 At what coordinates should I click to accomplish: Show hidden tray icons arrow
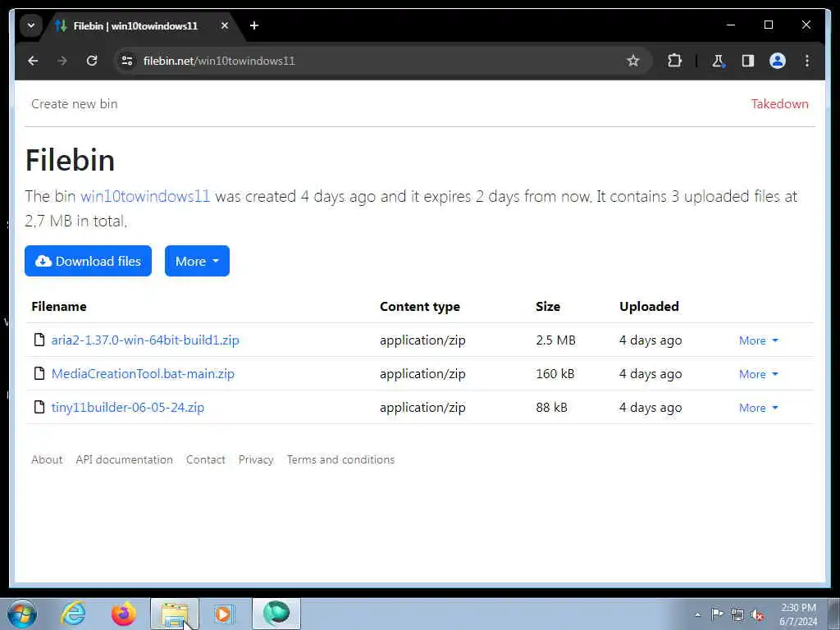click(x=697, y=614)
